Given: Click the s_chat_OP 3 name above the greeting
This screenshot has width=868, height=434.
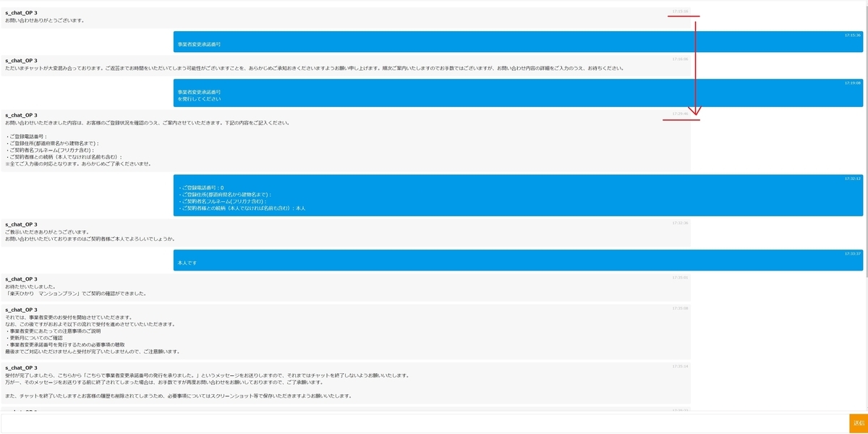Looking at the screenshot, I should point(21,13).
